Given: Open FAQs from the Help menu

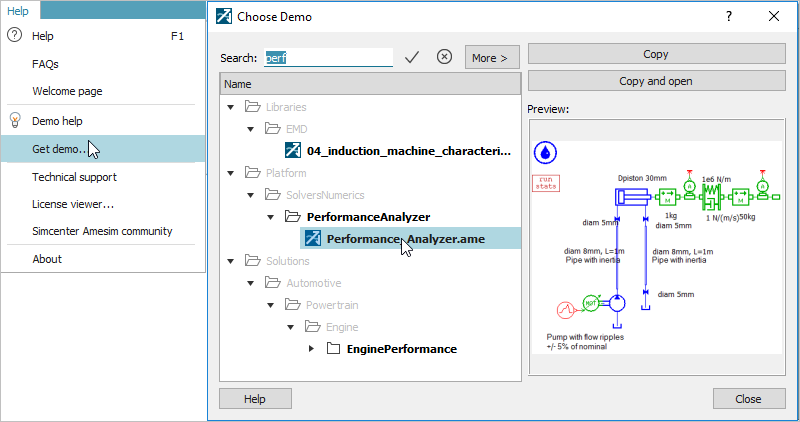Looking at the screenshot, I should [x=103, y=64].
